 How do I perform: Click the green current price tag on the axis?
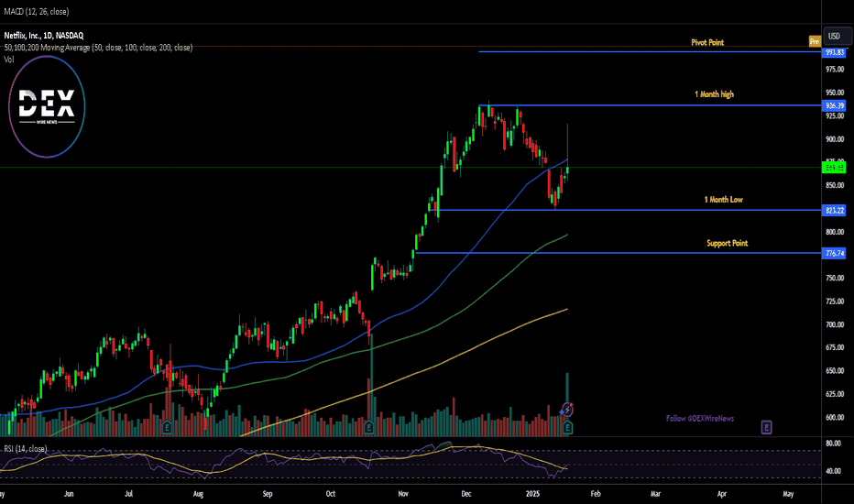point(835,168)
